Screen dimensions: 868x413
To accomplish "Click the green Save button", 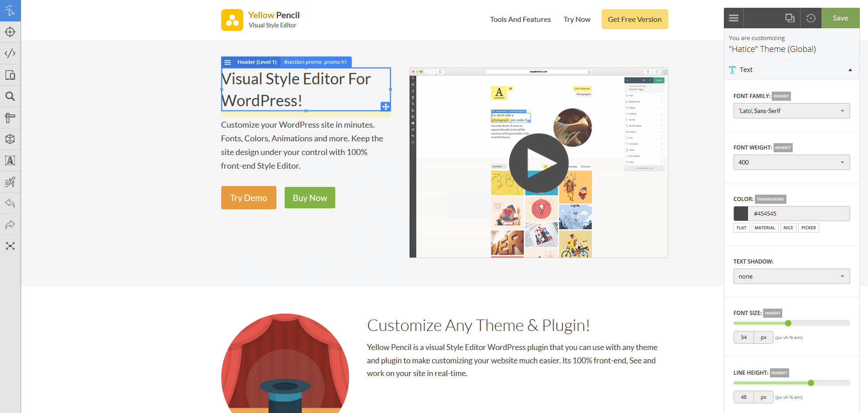I will 840,18.
